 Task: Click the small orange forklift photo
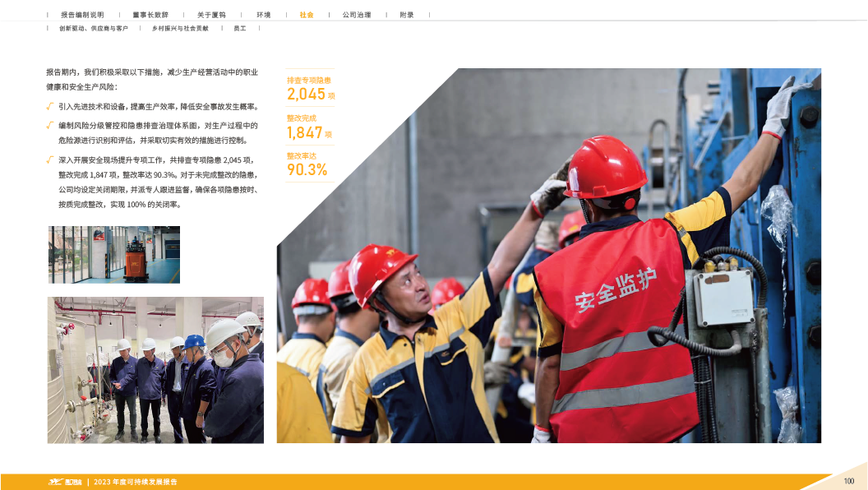coord(113,255)
